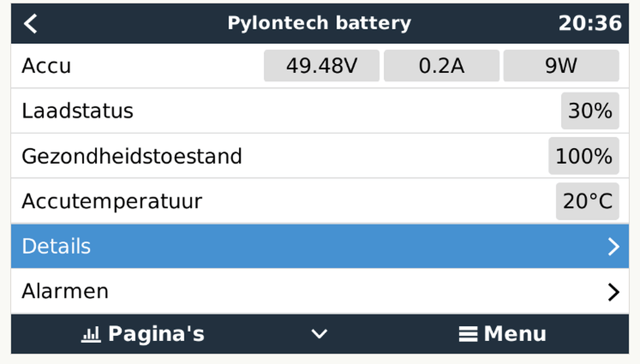Open the Alarmen submenu row

pyautogui.click(x=320, y=291)
